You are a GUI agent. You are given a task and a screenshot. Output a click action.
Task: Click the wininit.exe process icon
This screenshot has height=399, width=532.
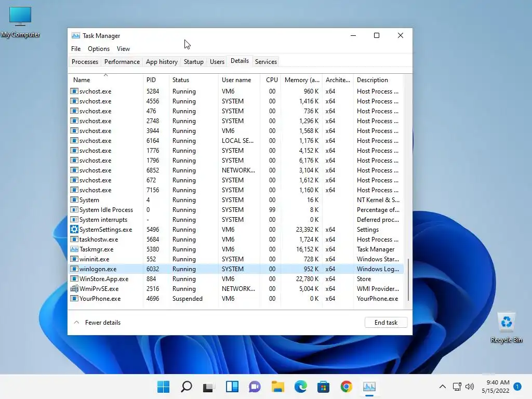click(x=74, y=259)
